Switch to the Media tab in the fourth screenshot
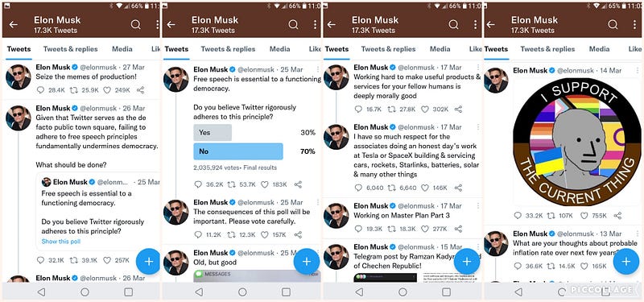Viewport: 644px width, 302px height. 599,49
